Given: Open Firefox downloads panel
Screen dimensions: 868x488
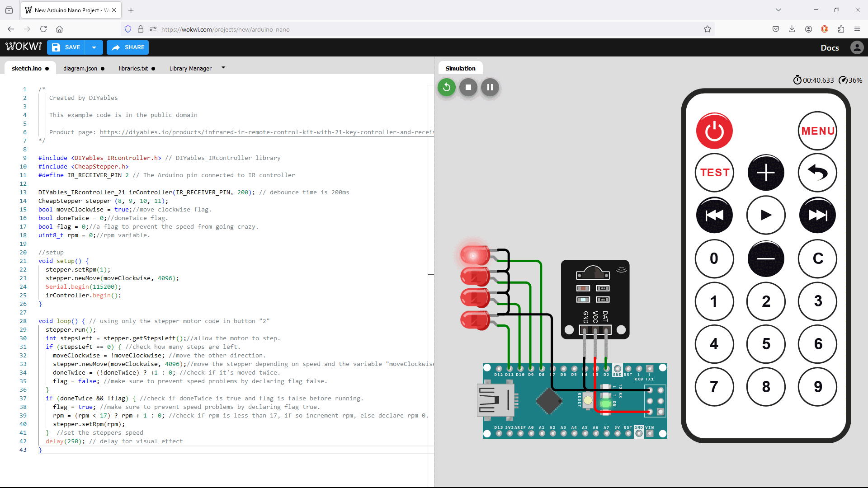Looking at the screenshot, I should pyautogui.click(x=792, y=29).
